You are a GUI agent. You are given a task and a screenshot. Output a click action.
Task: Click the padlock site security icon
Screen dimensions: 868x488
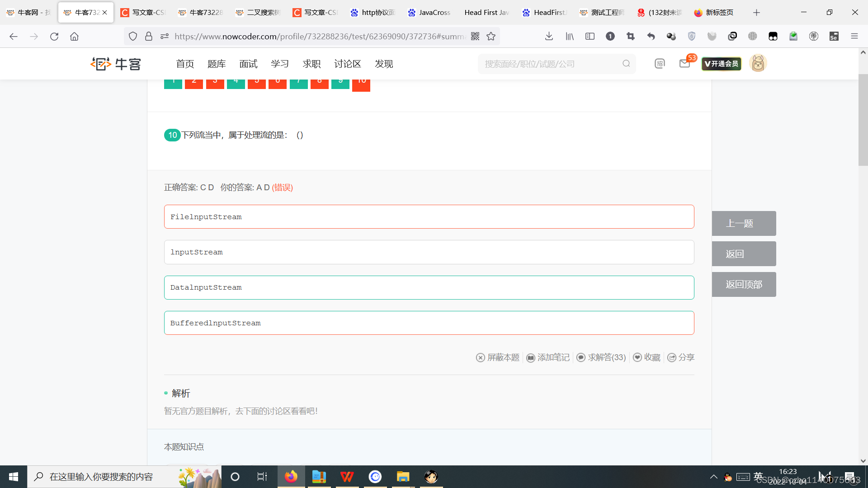(149, 37)
